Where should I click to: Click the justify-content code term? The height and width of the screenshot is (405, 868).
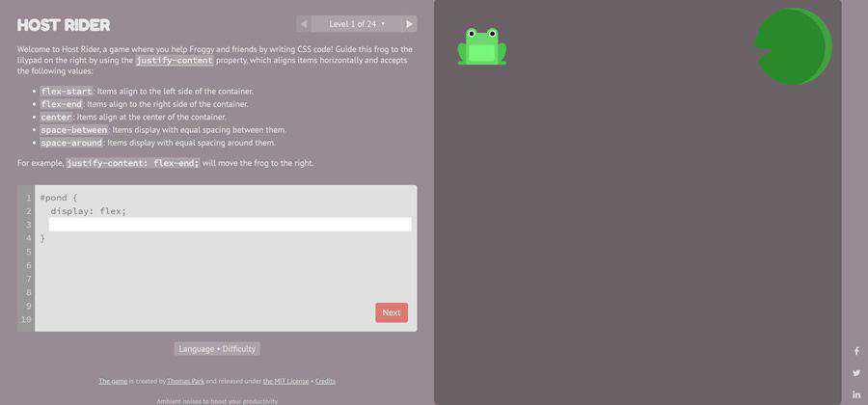(175, 61)
